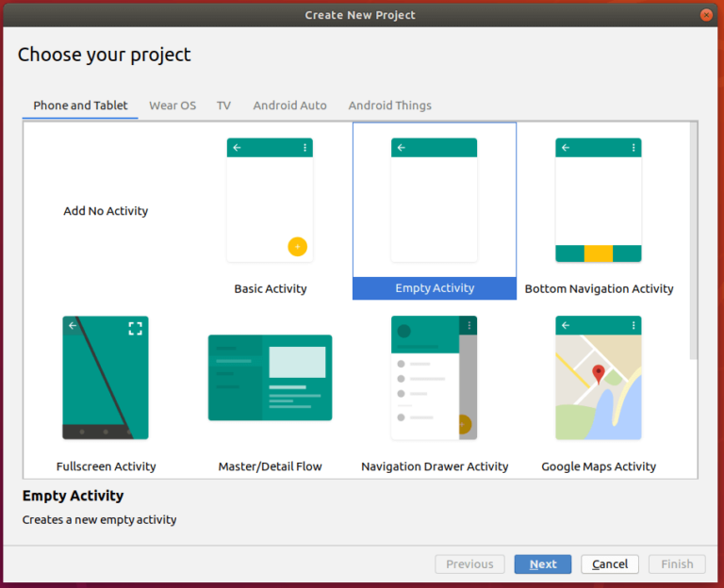Switch to the Phone and Tablet tab
The image size is (724, 588).
click(80, 106)
